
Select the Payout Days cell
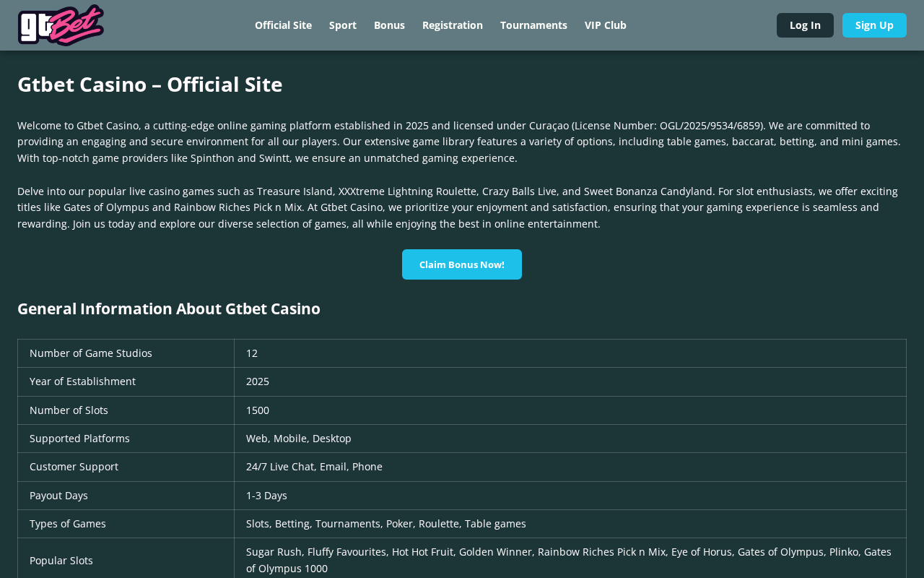pos(126,496)
